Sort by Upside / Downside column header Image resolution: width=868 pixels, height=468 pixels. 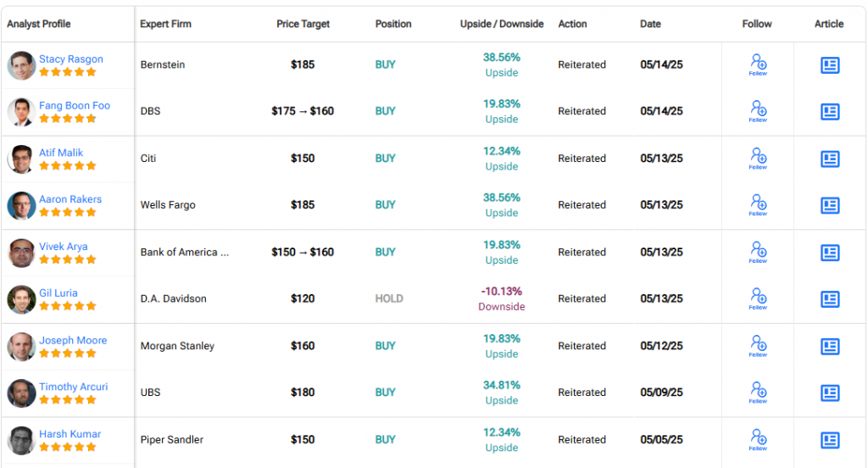pyautogui.click(x=502, y=24)
